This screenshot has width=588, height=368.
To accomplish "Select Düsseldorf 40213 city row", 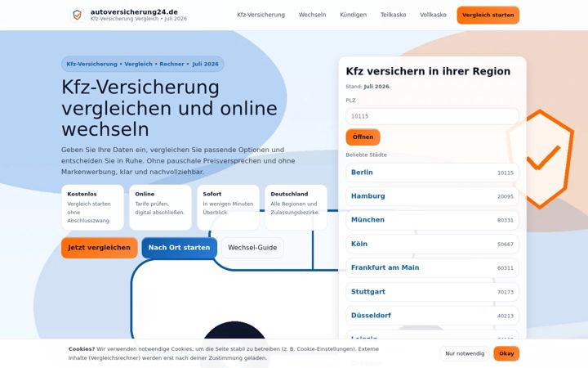I will (x=432, y=316).
